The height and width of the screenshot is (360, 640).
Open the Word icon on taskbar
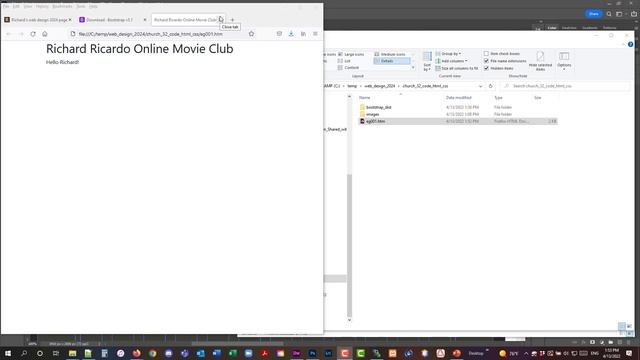coord(216,353)
